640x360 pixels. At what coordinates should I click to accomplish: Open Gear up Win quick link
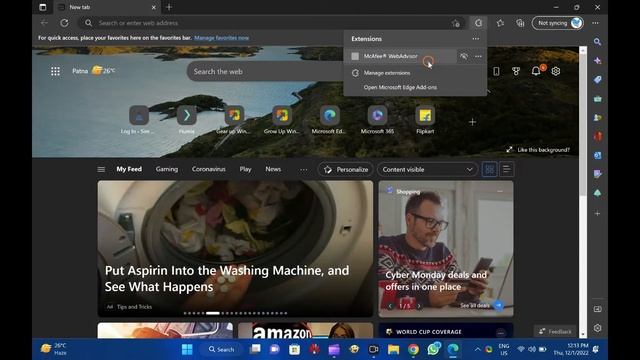pyautogui.click(x=233, y=120)
